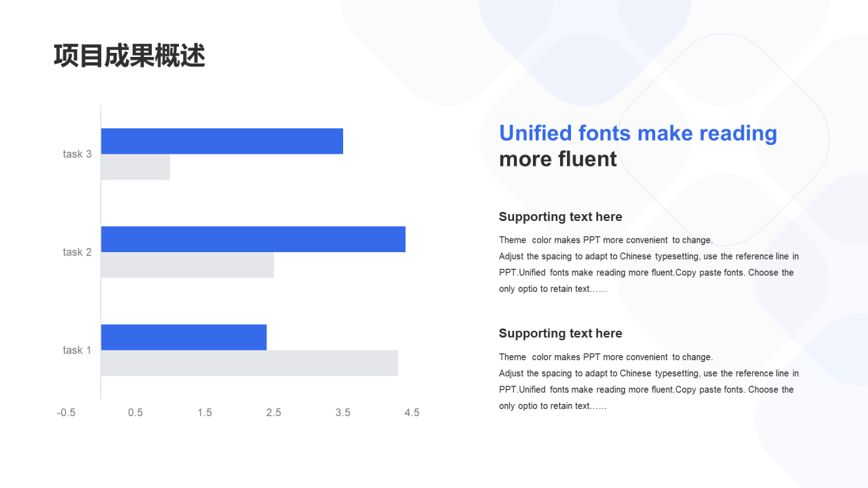Click the gray task 1 bar
The height and width of the screenshot is (488, 868).
click(250, 363)
